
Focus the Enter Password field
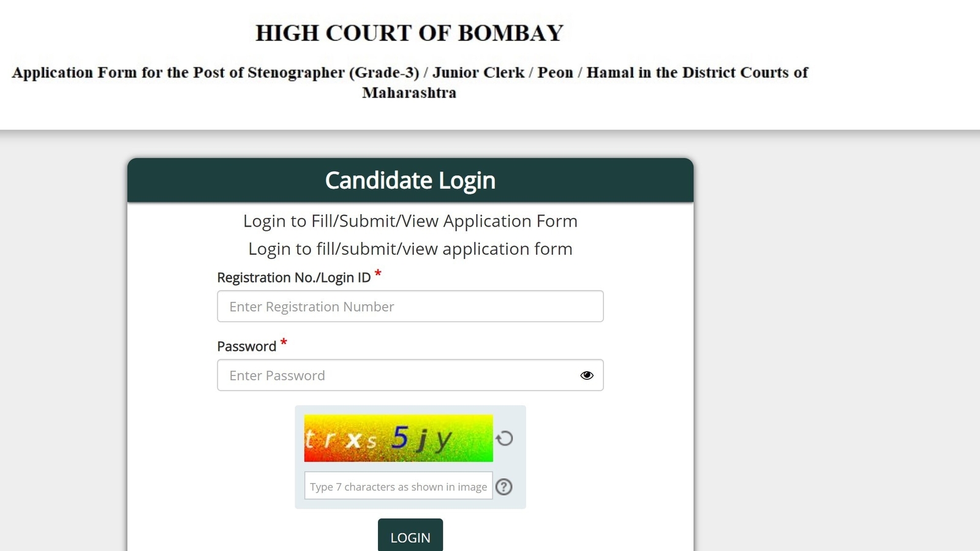coord(410,375)
